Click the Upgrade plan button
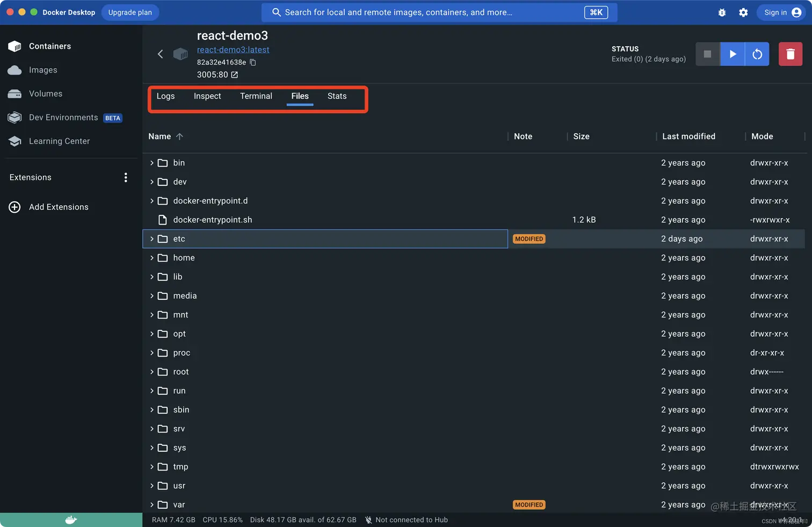This screenshot has width=812, height=527. (130, 12)
